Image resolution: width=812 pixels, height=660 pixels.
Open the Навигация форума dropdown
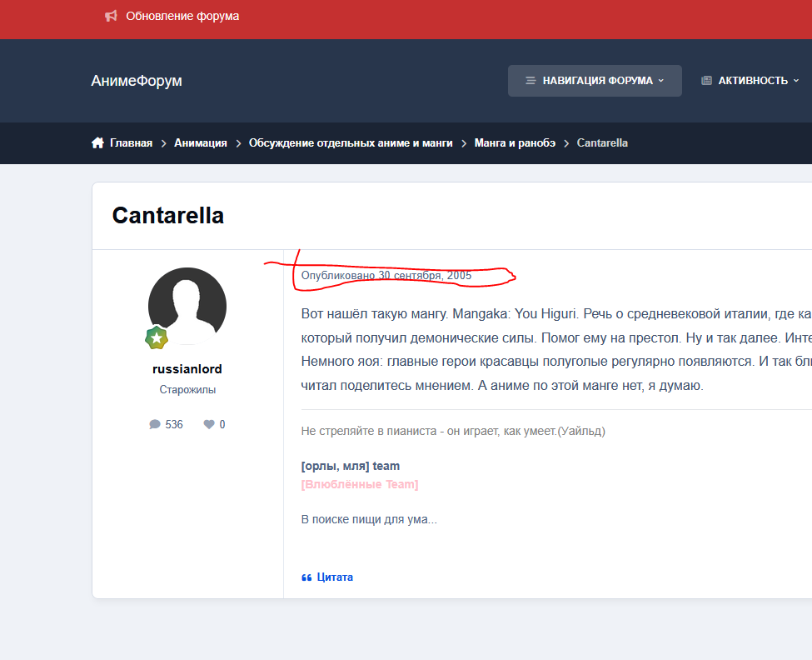tap(595, 81)
